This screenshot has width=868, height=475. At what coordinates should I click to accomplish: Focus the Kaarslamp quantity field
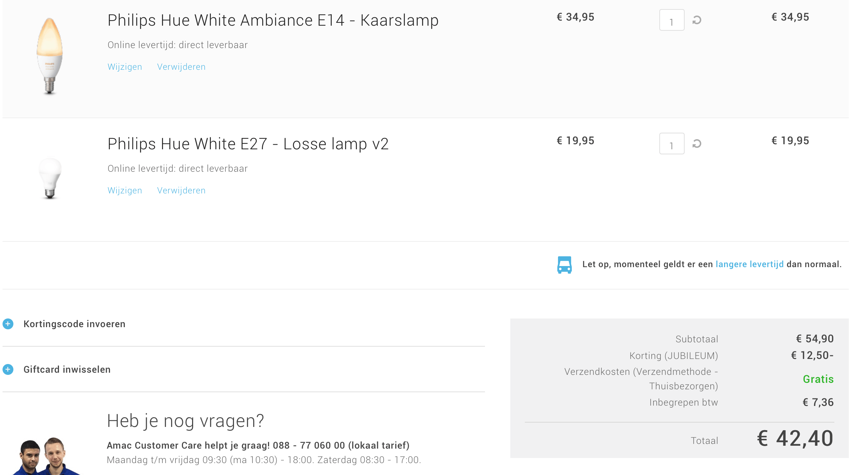[672, 20]
